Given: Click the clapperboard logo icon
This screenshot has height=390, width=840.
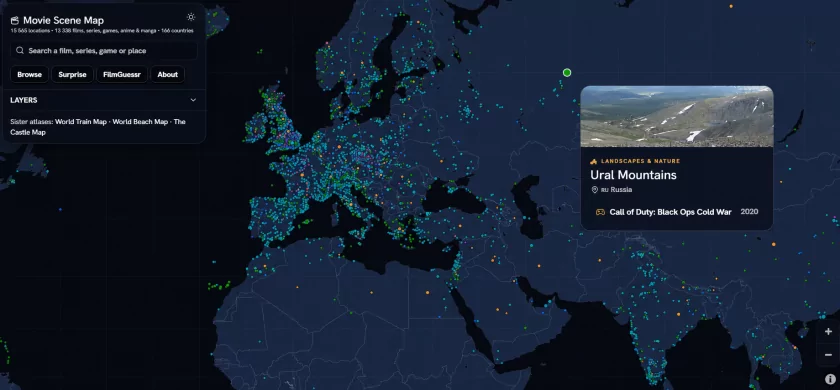Looking at the screenshot, I should 14,20.
